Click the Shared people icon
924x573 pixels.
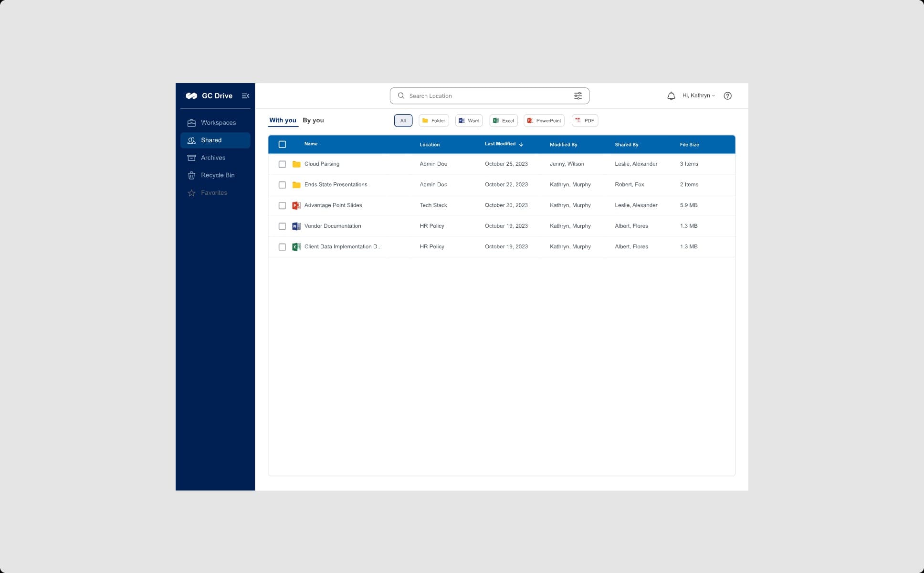191,140
